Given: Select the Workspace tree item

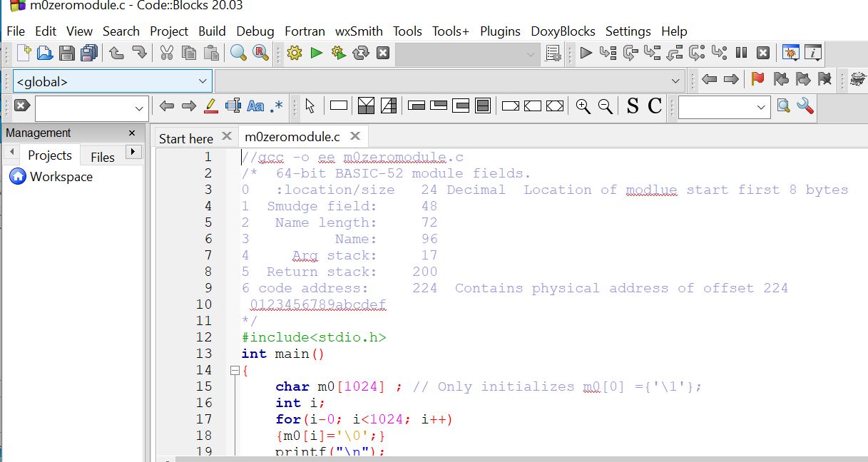Looking at the screenshot, I should (52, 177).
